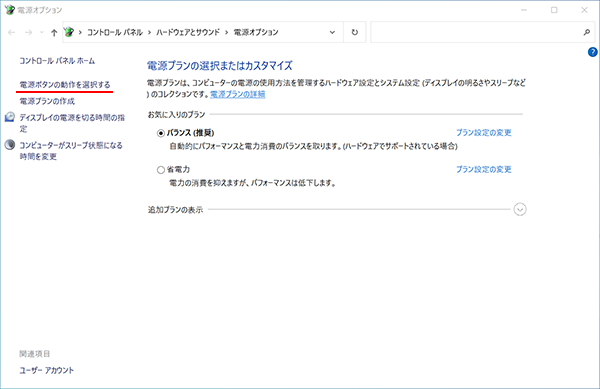Go forward with the forward arrow

(x=28, y=33)
